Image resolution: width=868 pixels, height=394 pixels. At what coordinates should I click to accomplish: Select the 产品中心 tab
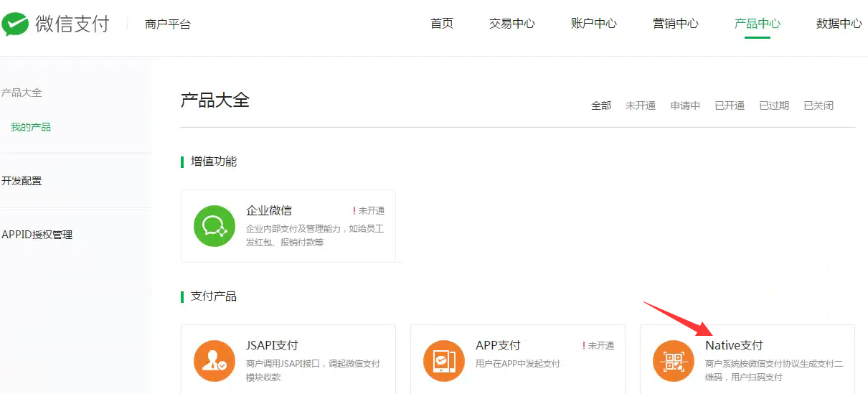[758, 24]
